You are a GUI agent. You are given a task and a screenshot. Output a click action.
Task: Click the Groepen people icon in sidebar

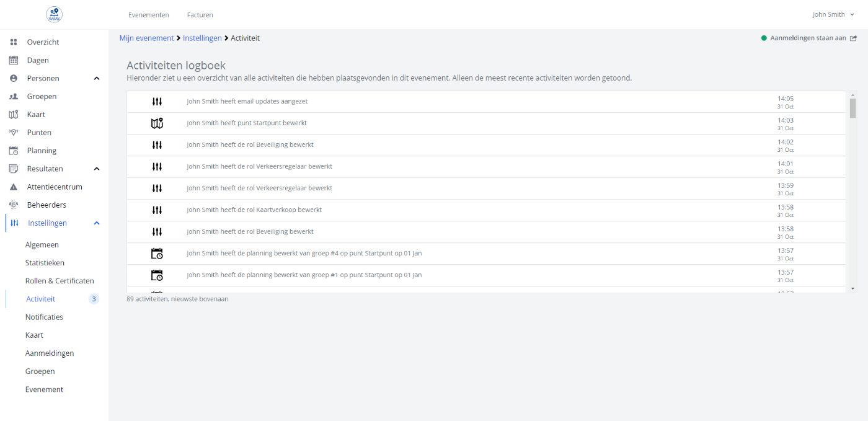tap(14, 97)
